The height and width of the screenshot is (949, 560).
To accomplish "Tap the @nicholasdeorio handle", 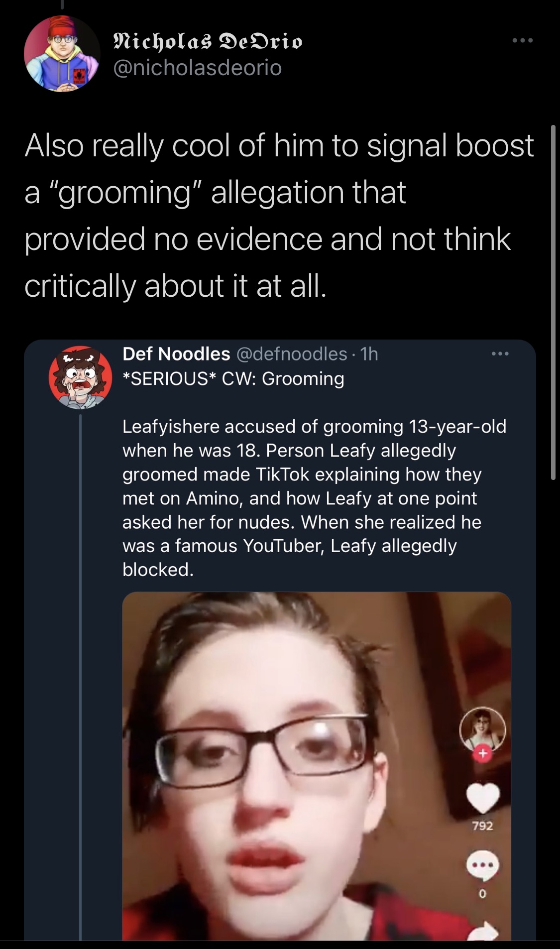I will click(198, 67).
